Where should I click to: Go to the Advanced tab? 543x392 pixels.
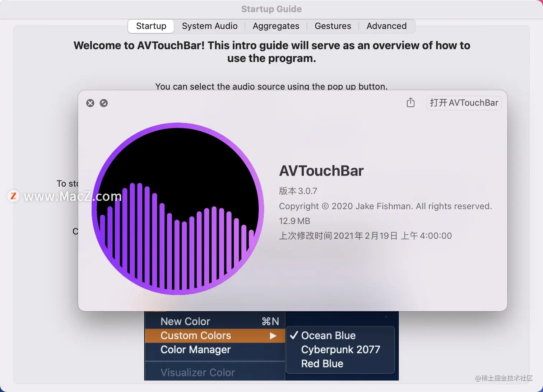coord(386,26)
